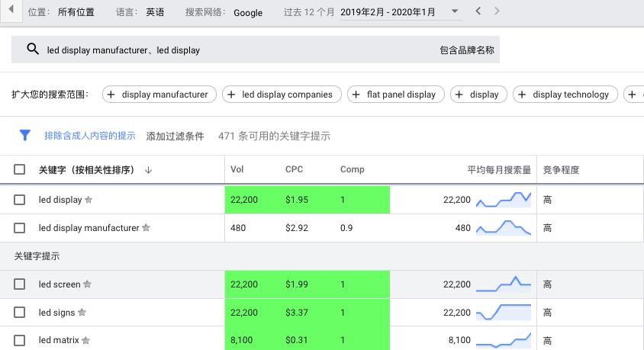Go to next date period
Viewport: 644px width, 350px height.
(x=497, y=11)
